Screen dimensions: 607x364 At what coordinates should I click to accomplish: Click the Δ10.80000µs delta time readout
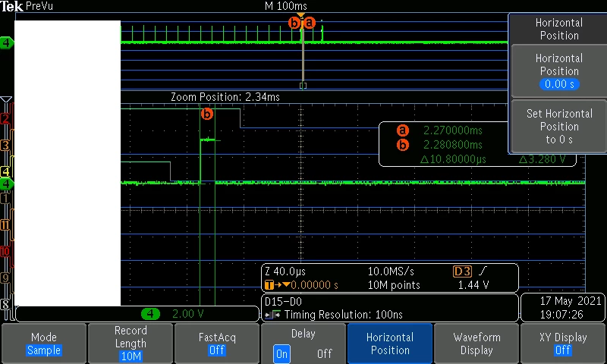coord(453,159)
